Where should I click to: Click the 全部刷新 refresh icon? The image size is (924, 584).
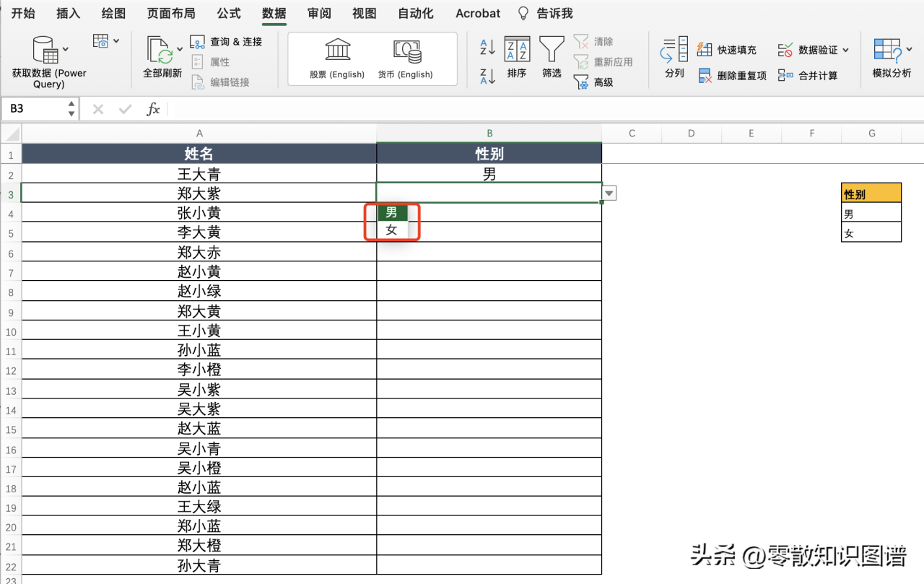pos(159,51)
